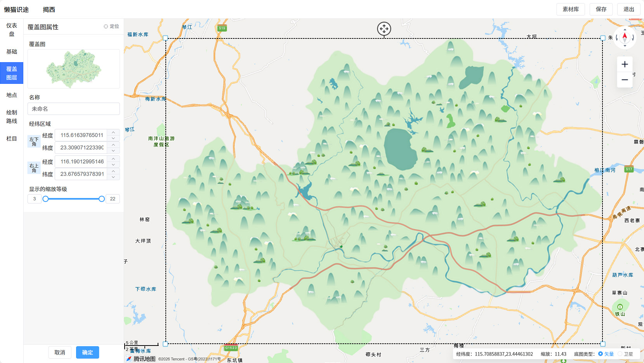
Task: Increase the upper-right longitude value
Action: pos(113,159)
